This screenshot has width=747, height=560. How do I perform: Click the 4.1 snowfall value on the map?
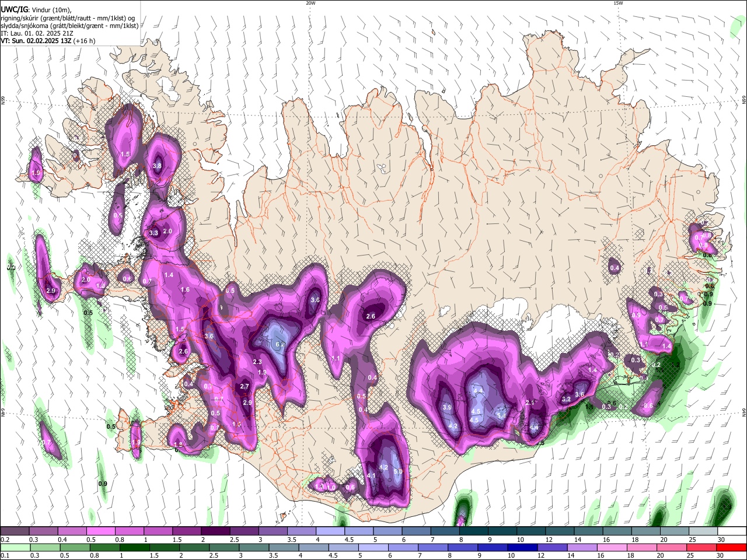(x=371, y=476)
